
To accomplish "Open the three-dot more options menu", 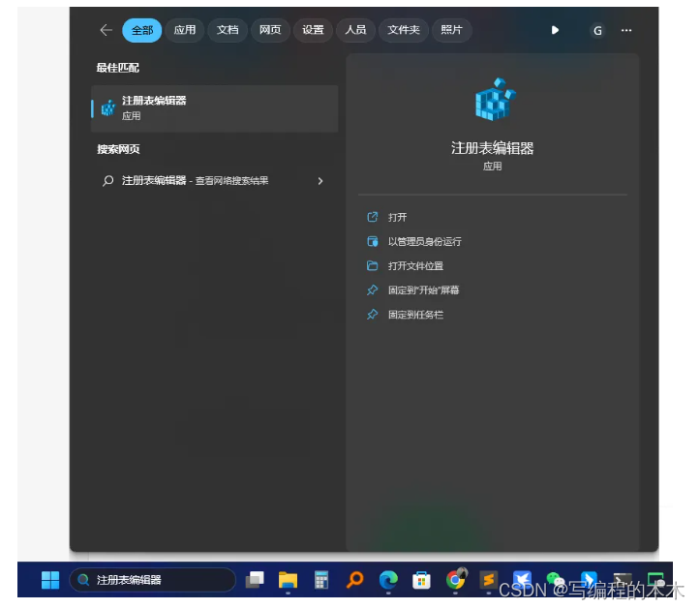I will [626, 30].
